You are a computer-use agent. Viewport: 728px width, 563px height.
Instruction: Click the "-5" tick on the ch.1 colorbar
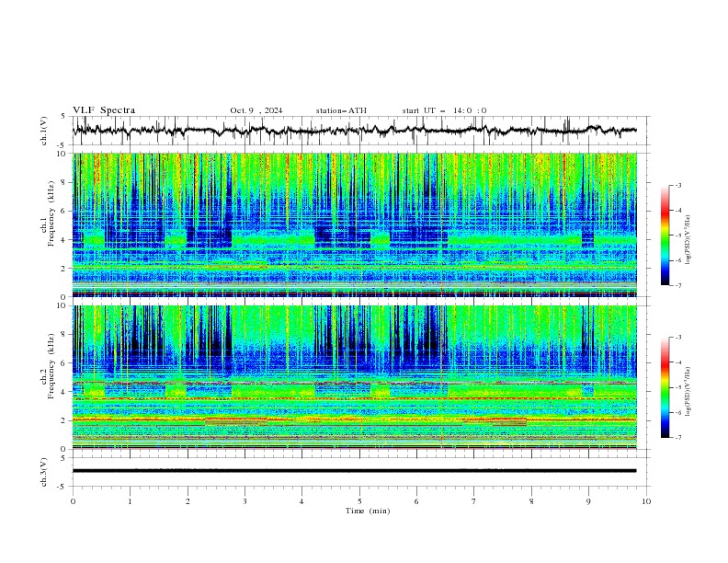[x=677, y=236]
